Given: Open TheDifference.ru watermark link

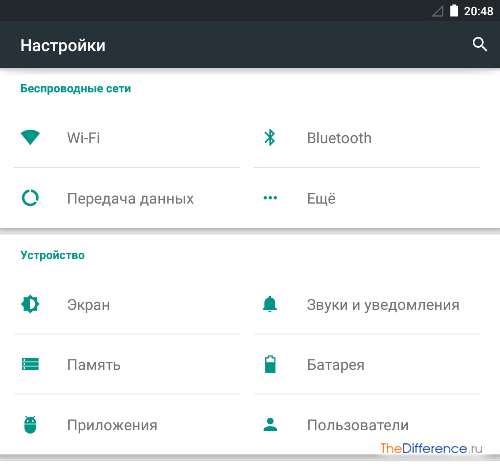Looking at the screenshot, I should pyautogui.click(x=431, y=448).
